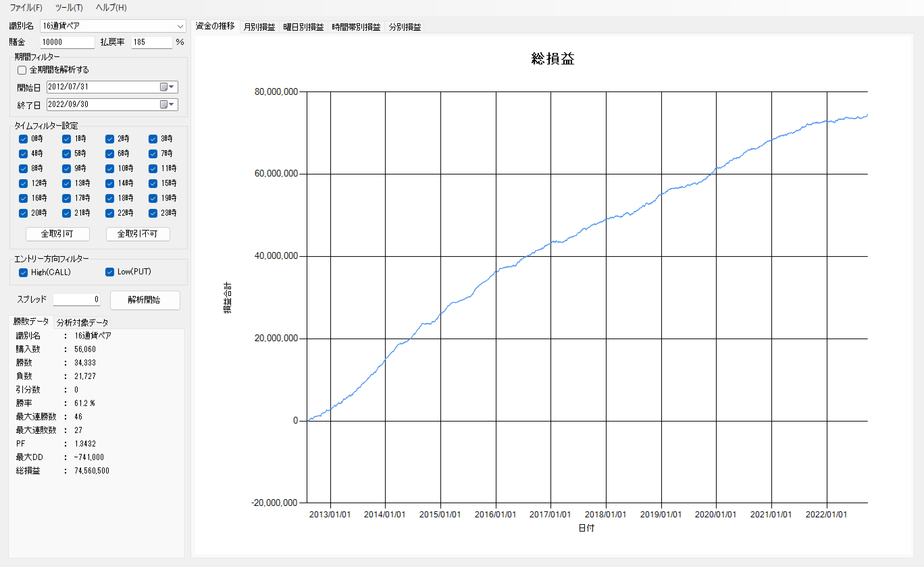This screenshot has width=924, height=567.
Task: Open the ツール(T) menu
Action: point(69,7)
